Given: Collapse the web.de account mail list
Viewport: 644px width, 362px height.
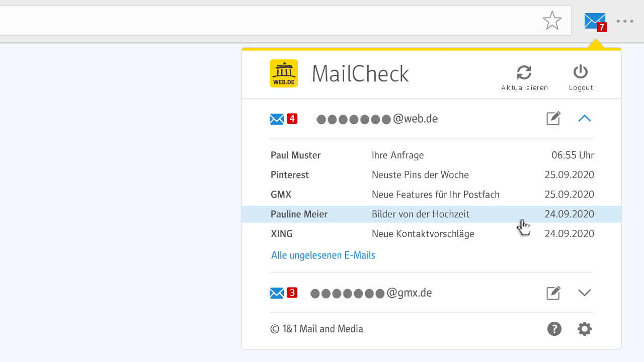Looking at the screenshot, I should [x=584, y=119].
